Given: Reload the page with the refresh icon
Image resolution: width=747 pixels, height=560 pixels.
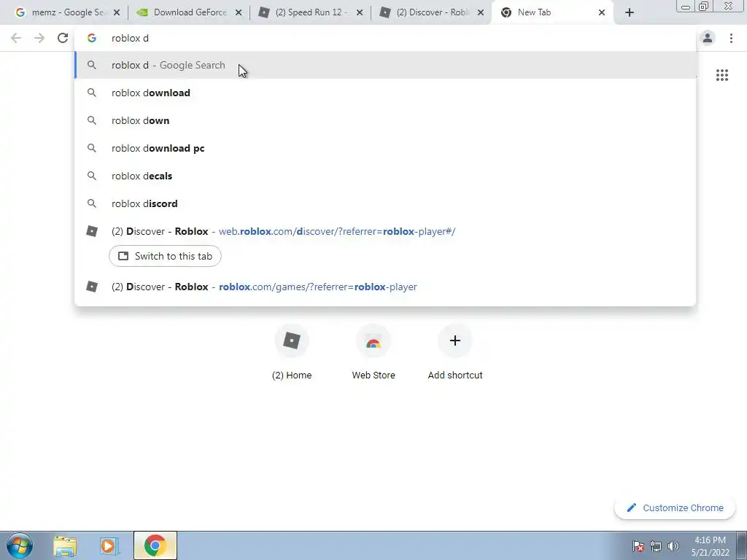Looking at the screenshot, I should pyautogui.click(x=63, y=38).
